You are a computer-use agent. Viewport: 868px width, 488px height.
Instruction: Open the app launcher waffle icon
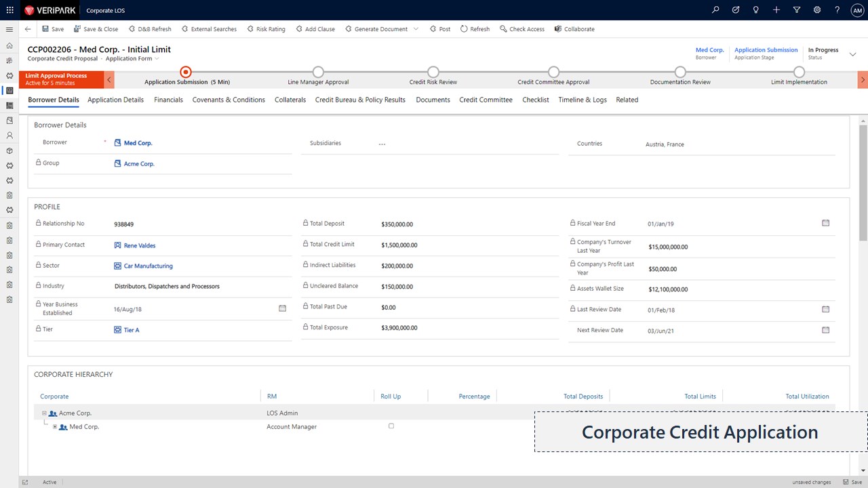tap(9, 10)
